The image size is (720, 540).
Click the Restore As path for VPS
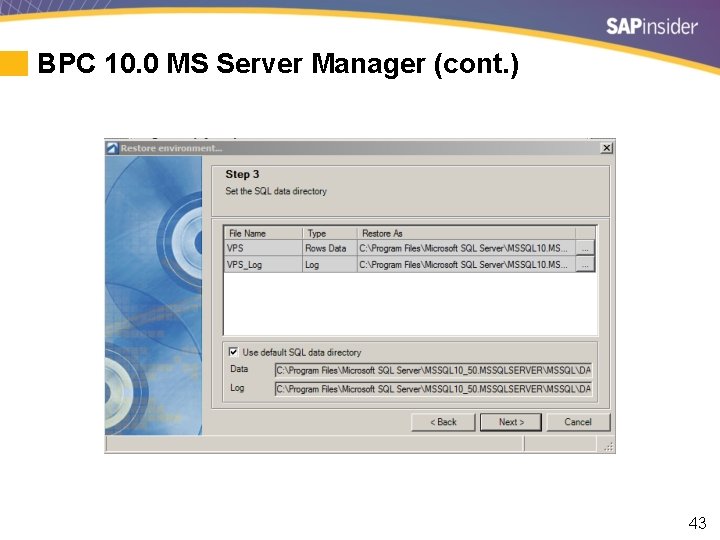pyautogui.click(x=466, y=248)
